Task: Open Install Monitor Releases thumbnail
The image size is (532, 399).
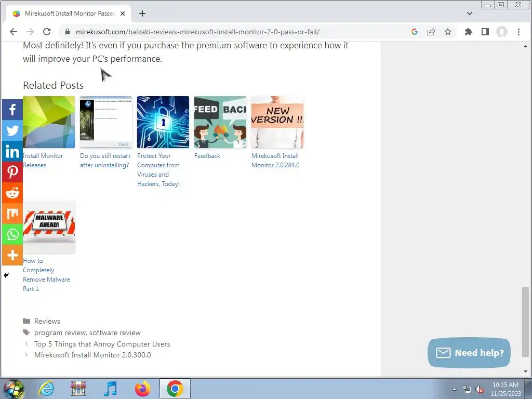Action: (49, 122)
